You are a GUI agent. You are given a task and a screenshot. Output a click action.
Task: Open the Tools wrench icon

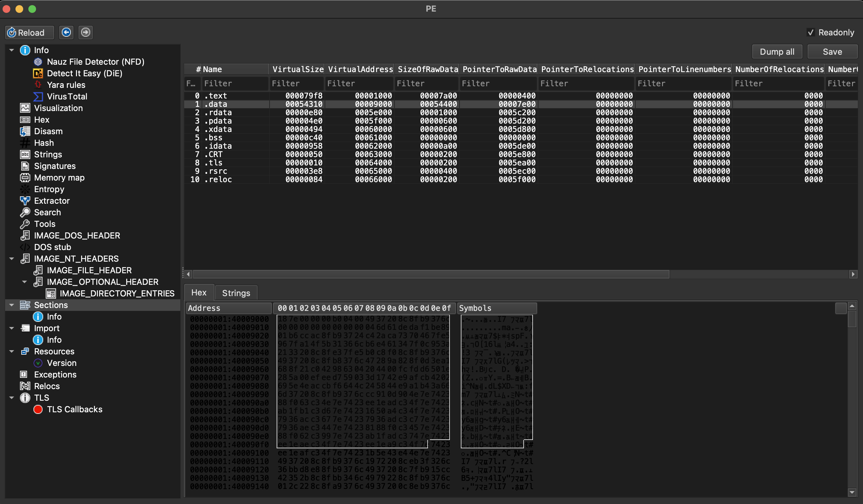pyautogui.click(x=25, y=224)
